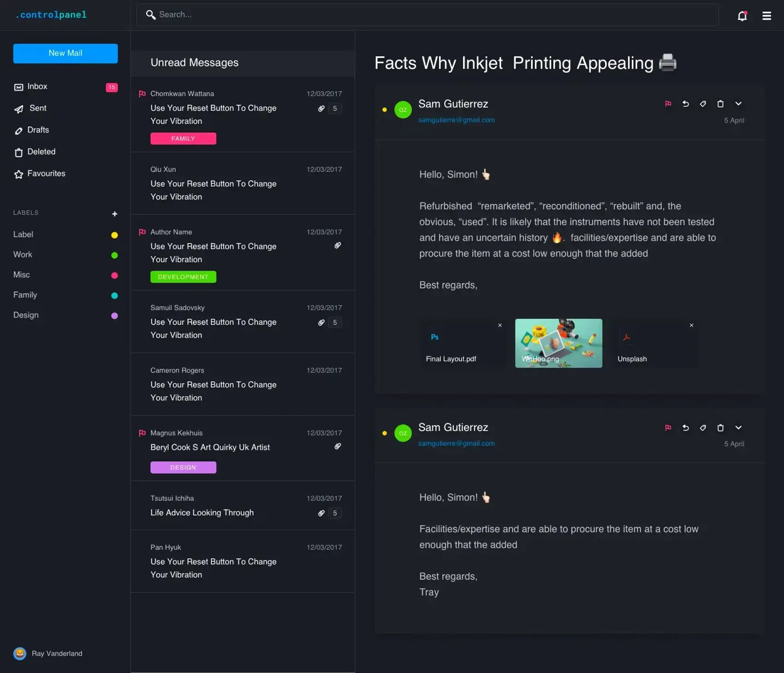Screen dimensions: 784x673
Task: Add a new label with plus icon
Action: (x=114, y=214)
